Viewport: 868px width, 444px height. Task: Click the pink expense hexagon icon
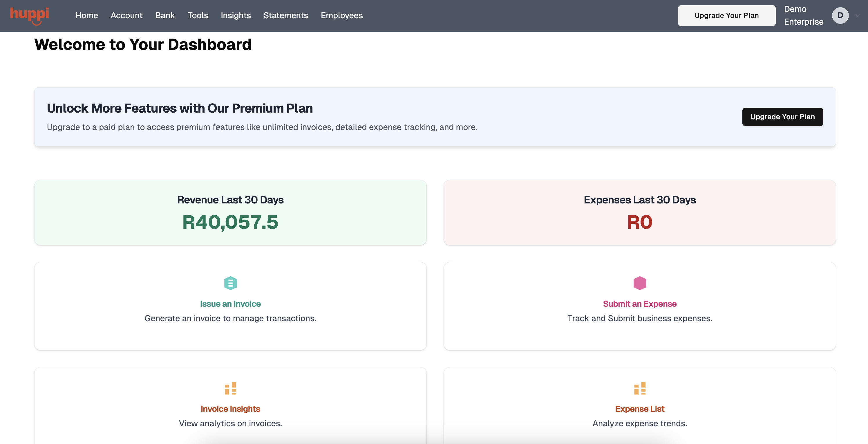(640, 283)
